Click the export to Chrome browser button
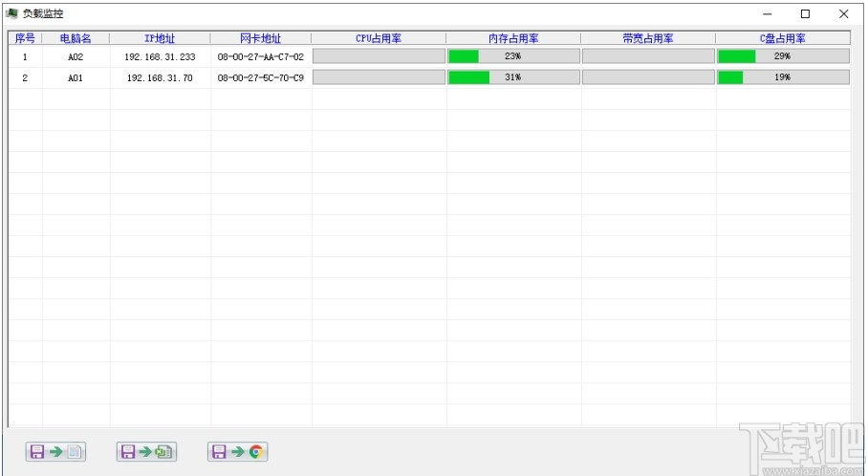 coord(237,452)
